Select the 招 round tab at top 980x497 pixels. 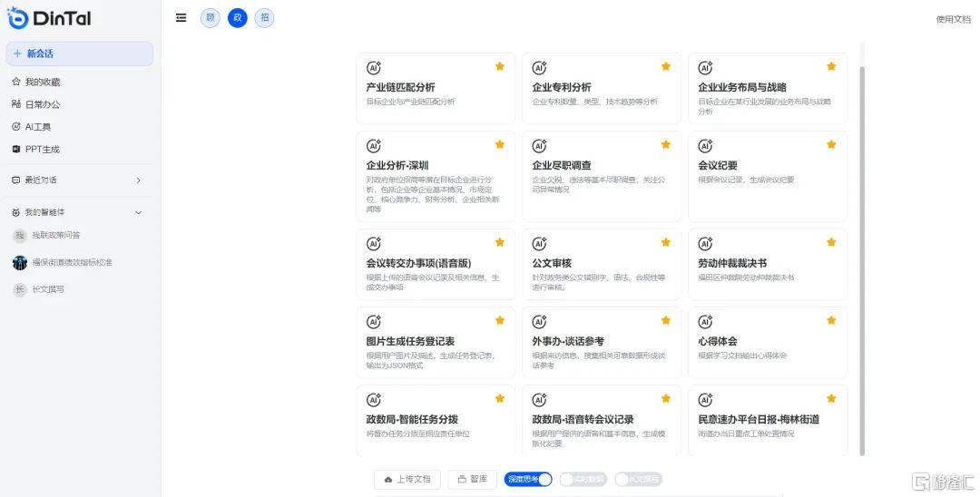(265, 17)
